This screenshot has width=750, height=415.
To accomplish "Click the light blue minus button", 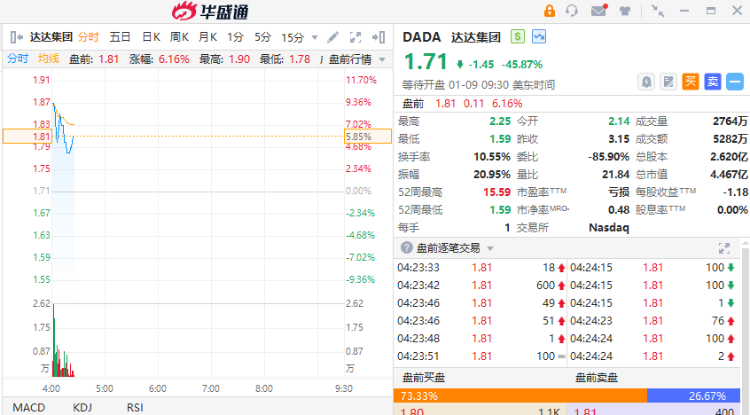I will pos(735,82).
